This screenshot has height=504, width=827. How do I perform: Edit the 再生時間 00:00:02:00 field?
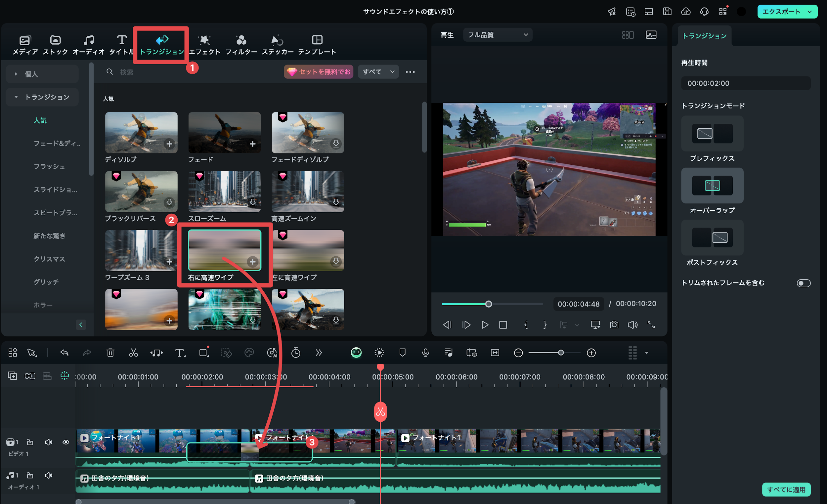point(746,83)
